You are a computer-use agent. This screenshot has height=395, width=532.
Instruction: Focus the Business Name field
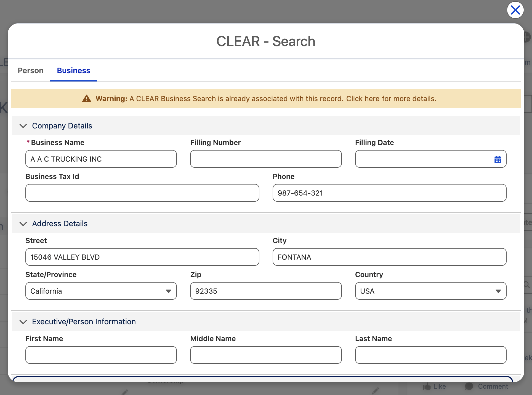101,159
